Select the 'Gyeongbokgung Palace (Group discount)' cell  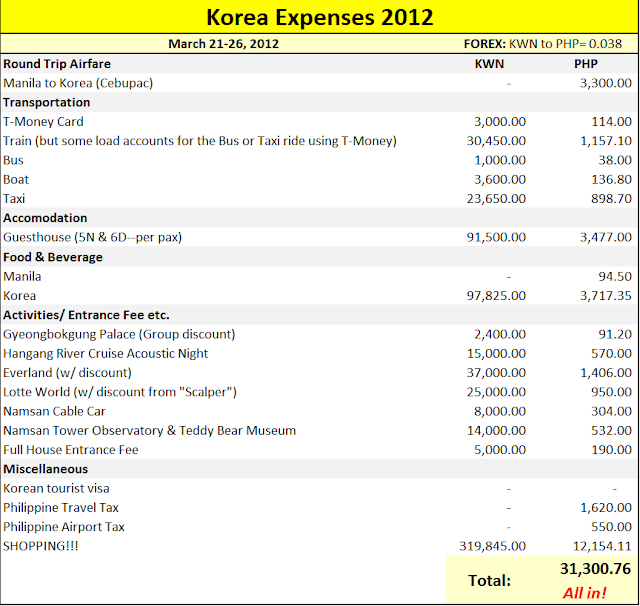pos(119,334)
